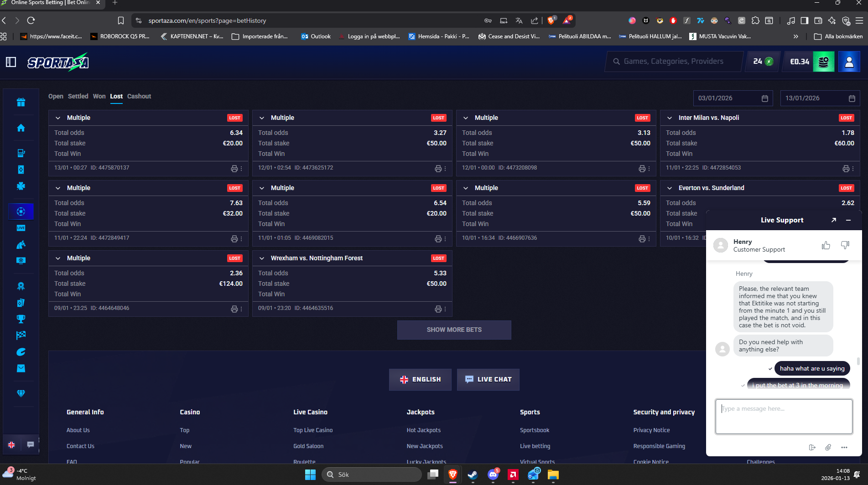Viewport: 868px width, 485px height.
Task: Click the 24 loyalty points badge
Action: click(x=763, y=62)
